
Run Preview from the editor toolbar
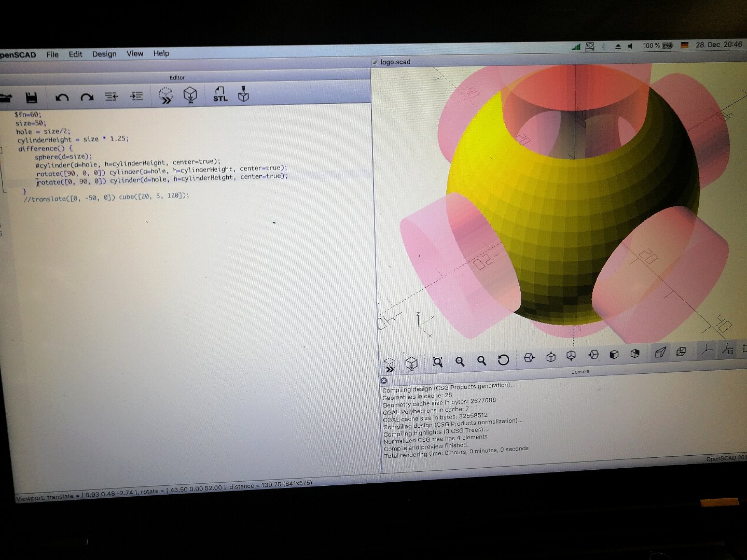pyautogui.click(x=165, y=95)
